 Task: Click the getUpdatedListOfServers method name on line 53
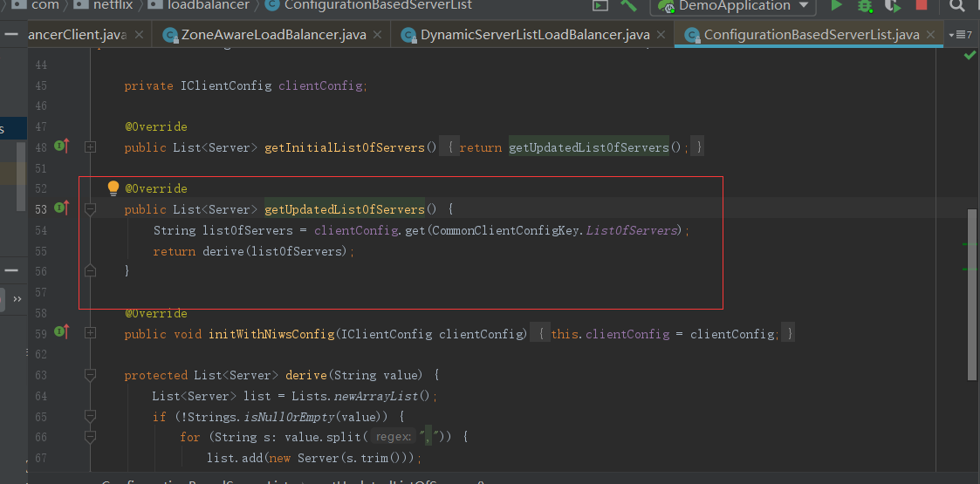[345, 209]
